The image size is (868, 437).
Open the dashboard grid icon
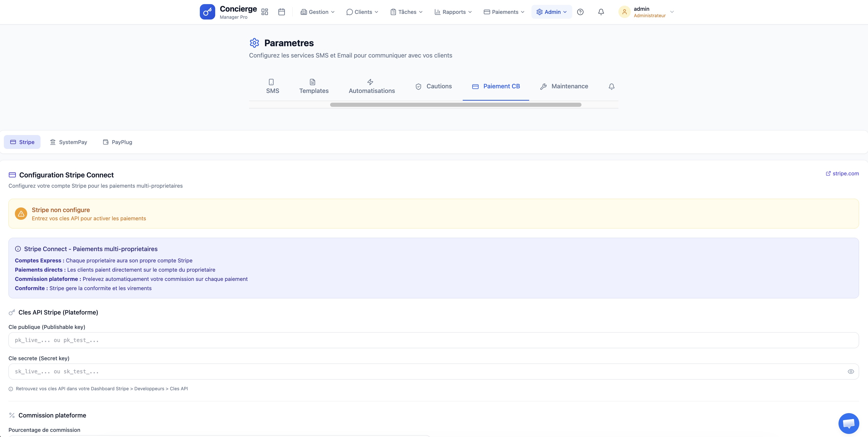[x=264, y=12]
